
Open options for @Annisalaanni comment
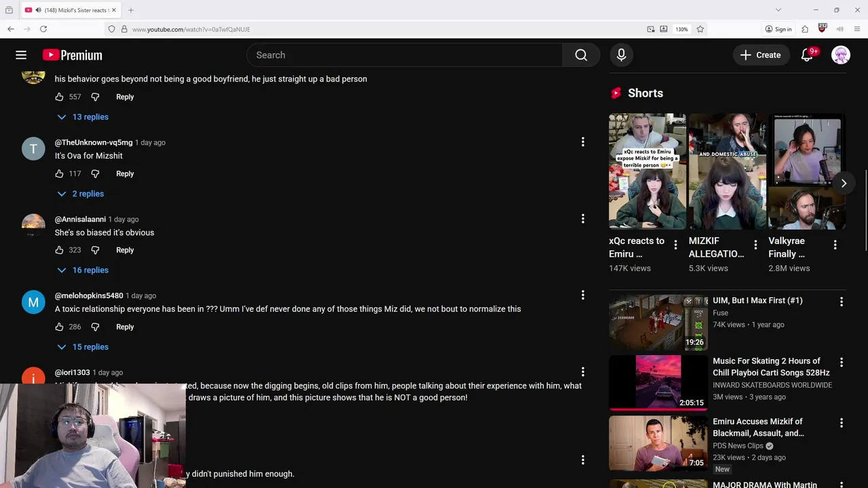583,218
